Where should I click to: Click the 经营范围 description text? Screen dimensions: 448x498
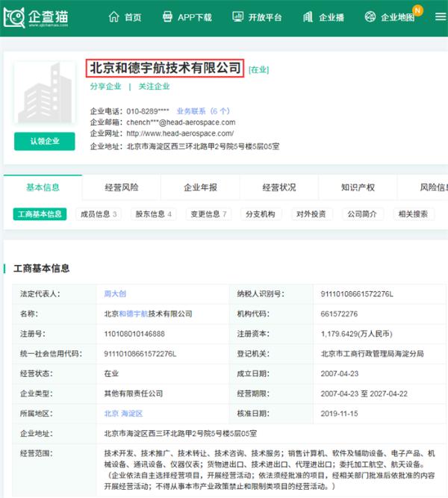270,470
